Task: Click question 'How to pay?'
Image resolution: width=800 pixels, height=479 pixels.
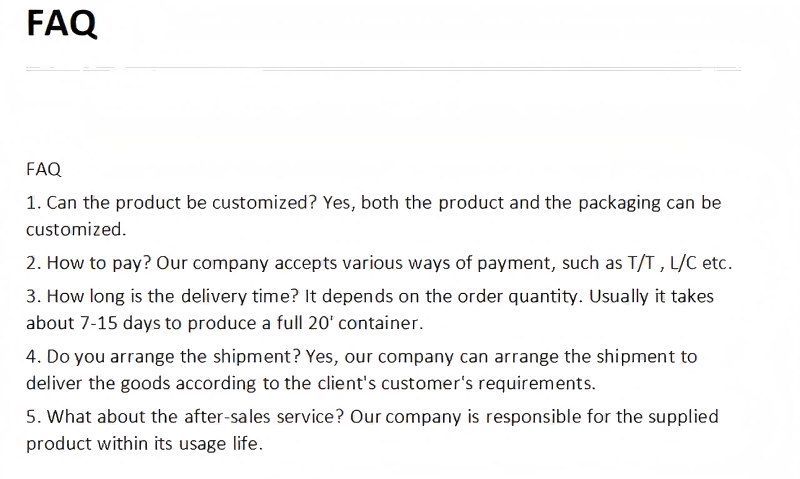Action: coord(99,263)
